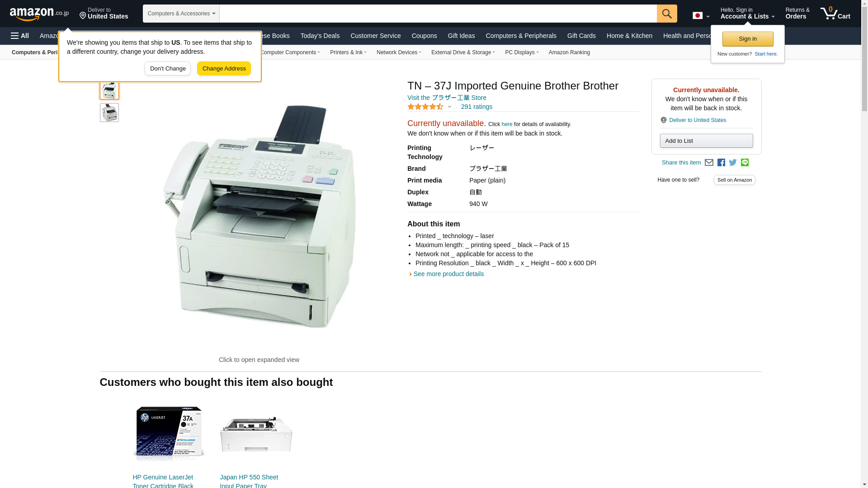Click the Add to List button
The width and height of the screenshot is (868, 488).
point(706,141)
